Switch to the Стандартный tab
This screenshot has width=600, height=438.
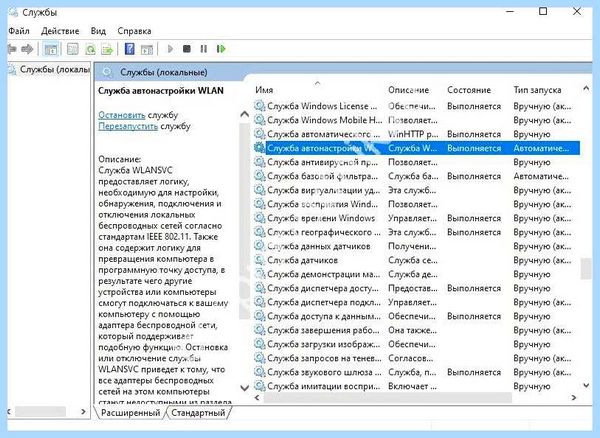coord(198,413)
